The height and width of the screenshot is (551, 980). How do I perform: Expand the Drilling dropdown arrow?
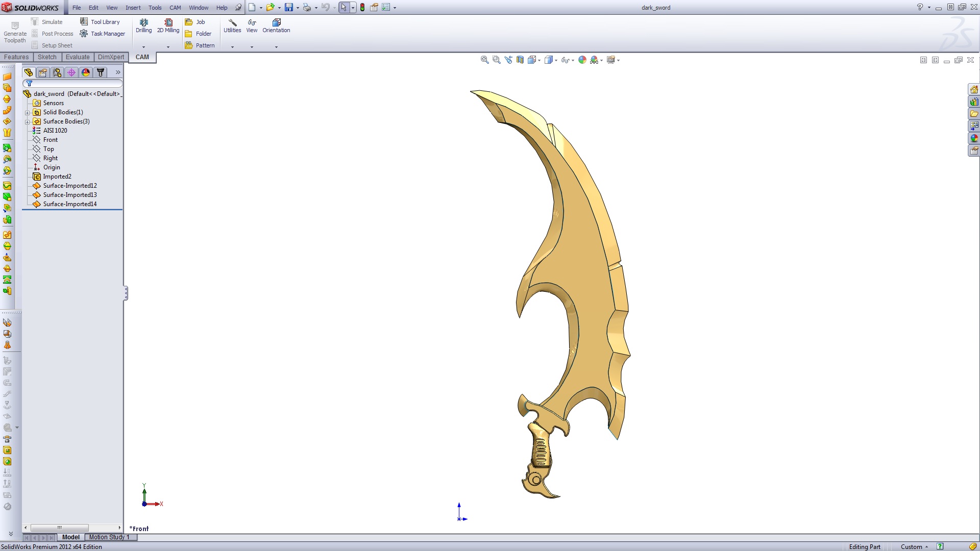tap(143, 47)
